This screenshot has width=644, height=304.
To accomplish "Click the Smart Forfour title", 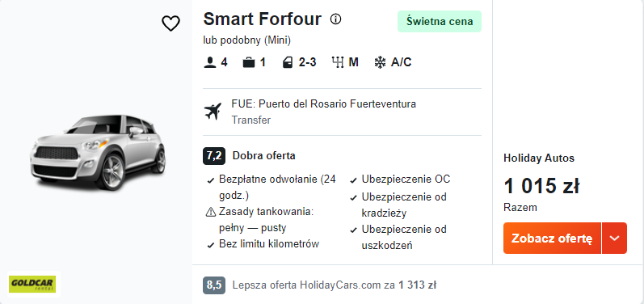I will (263, 19).
